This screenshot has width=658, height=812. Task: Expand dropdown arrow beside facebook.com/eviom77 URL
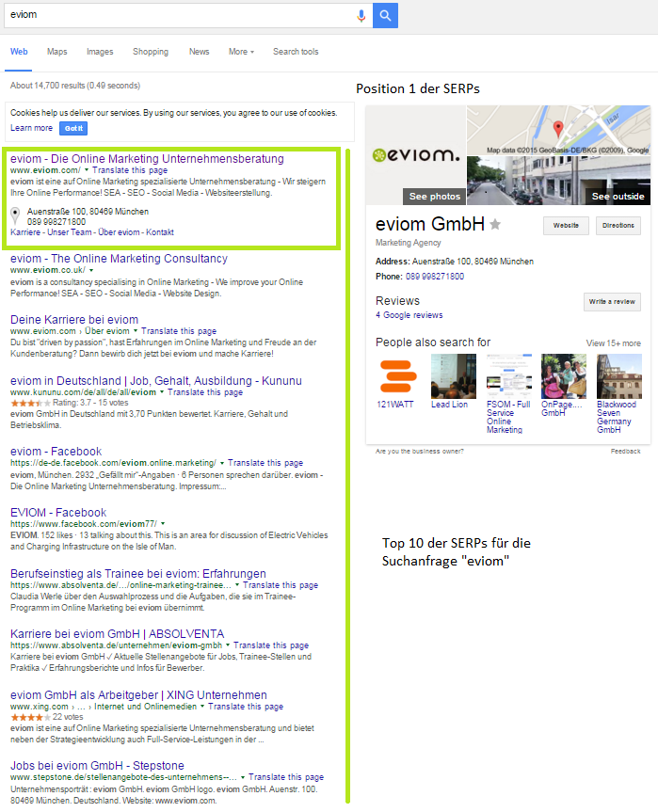tap(163, 523)
